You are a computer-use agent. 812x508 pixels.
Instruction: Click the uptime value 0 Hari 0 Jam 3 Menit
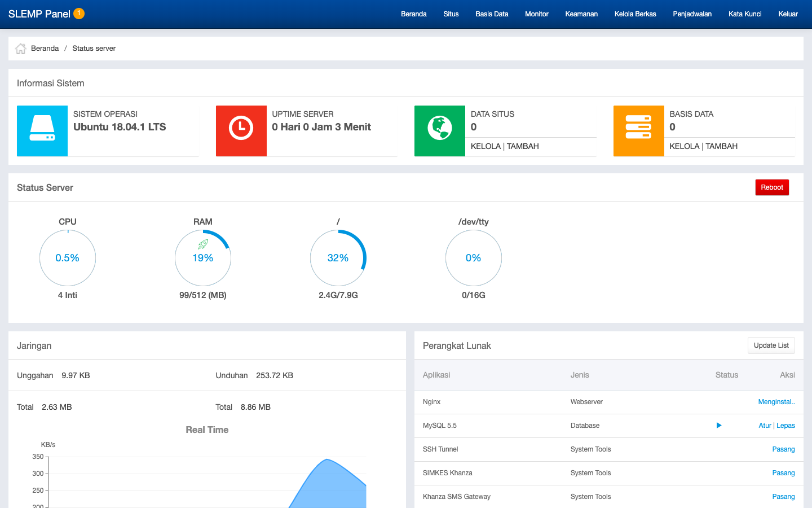(x=321, y=127)
